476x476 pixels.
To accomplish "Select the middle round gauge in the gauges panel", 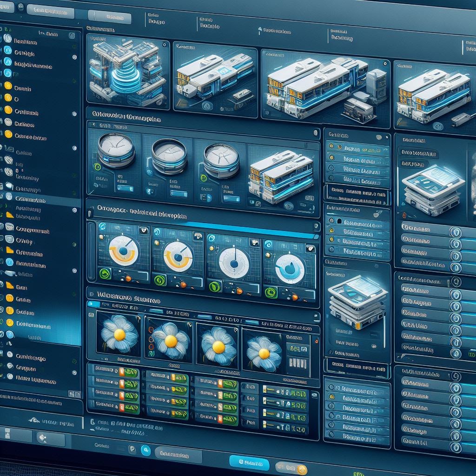I will [169, 156].
